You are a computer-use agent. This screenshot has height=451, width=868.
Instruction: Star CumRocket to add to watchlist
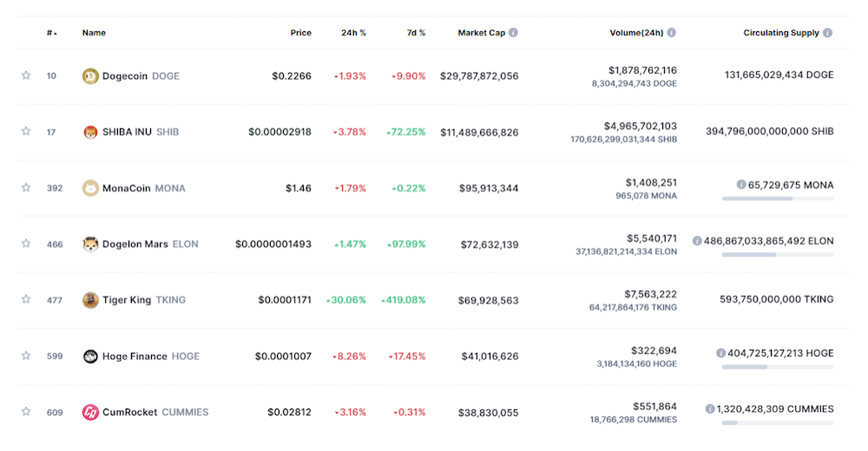(26, 412)
